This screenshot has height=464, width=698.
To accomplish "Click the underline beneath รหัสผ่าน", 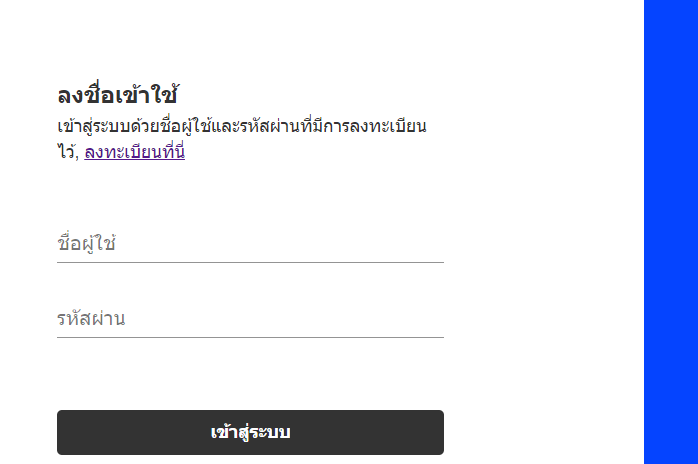I will [x=250, y=337].
